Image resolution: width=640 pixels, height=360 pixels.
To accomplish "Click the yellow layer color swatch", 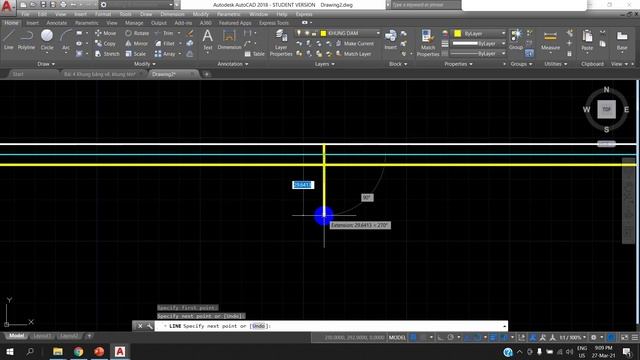I will [x=323, y=33].
